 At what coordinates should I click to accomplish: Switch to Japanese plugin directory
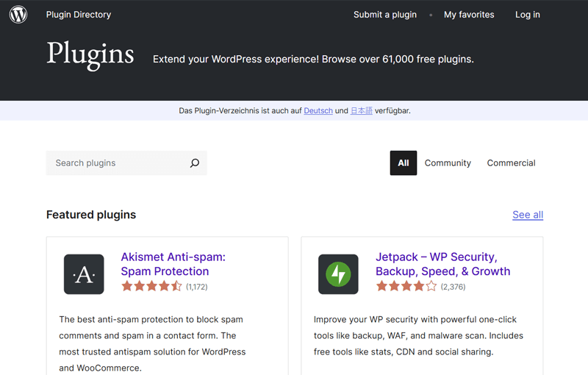tap(361, 110)
